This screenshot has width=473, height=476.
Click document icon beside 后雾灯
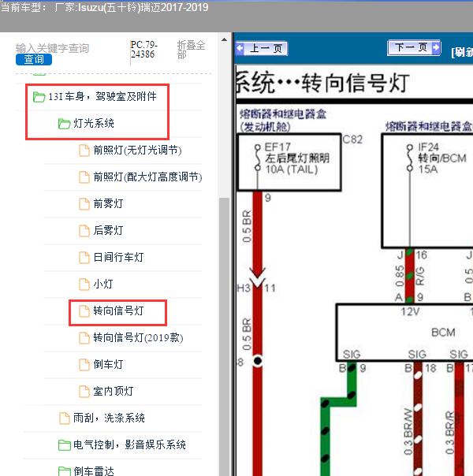pyautogui.click(x=84, y=231)
